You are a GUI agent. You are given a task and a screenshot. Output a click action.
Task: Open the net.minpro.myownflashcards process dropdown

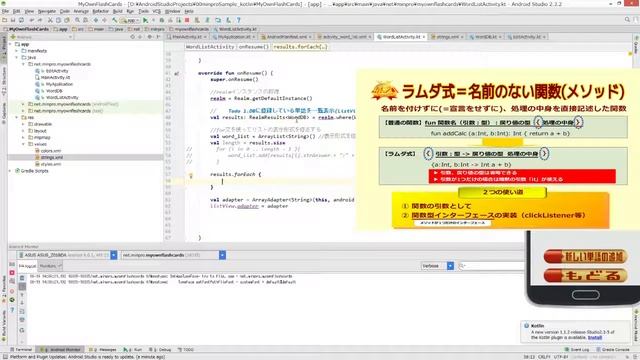[x=222, y=255]
